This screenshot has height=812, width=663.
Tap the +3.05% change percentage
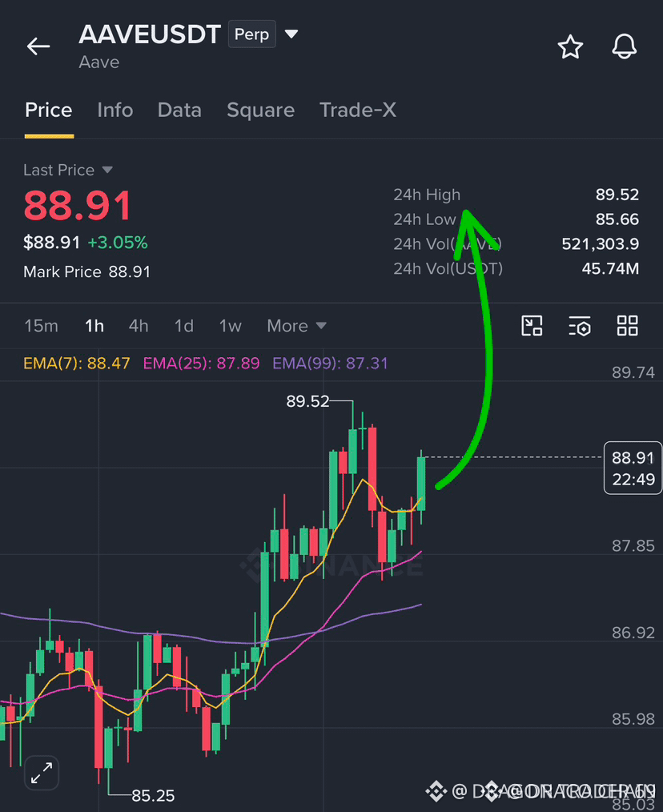118,243
